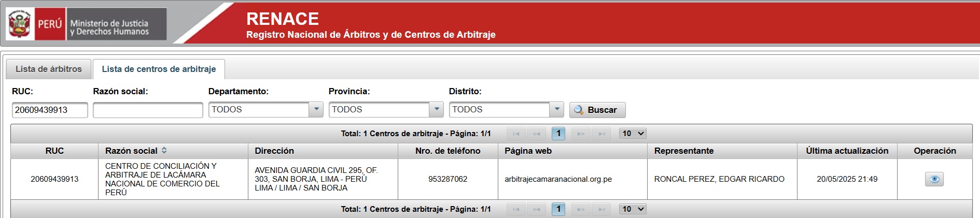This screenshot has height=218, width=980.
Task: Select the AVENIDA GUARDIA CIVIL 295 address cell
Action: click(323, 179)
